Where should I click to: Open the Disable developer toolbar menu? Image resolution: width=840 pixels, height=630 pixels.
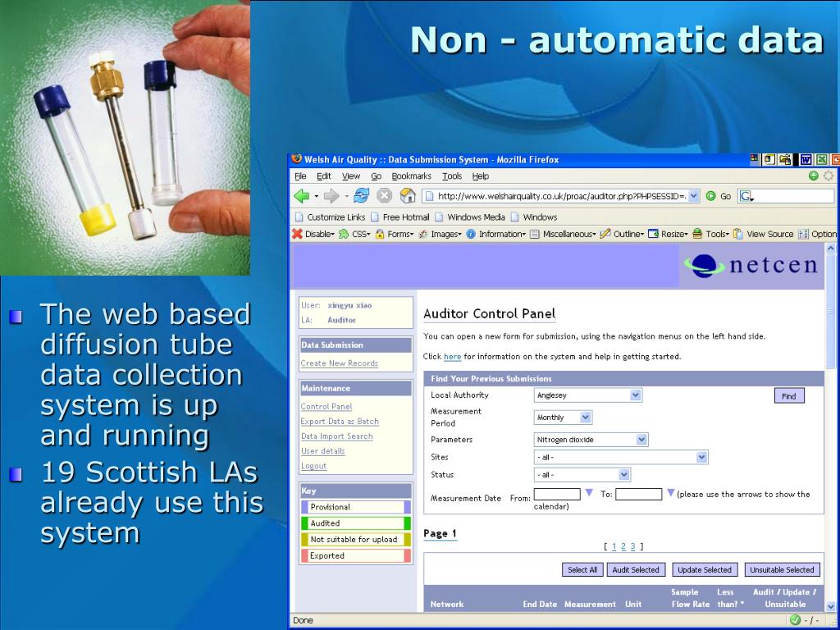pyautogui.click(x=313, y=234)
